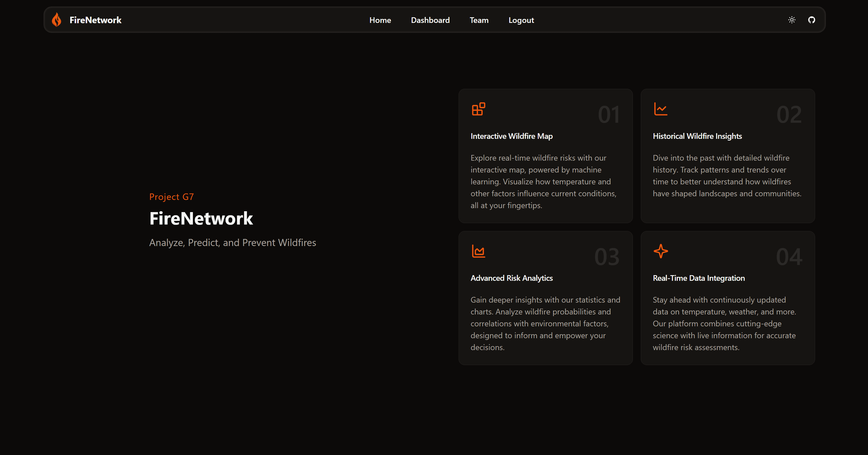Open the Dashboard nav item
The width and height of the screenshot is (868, 455).
coord(430,20)
